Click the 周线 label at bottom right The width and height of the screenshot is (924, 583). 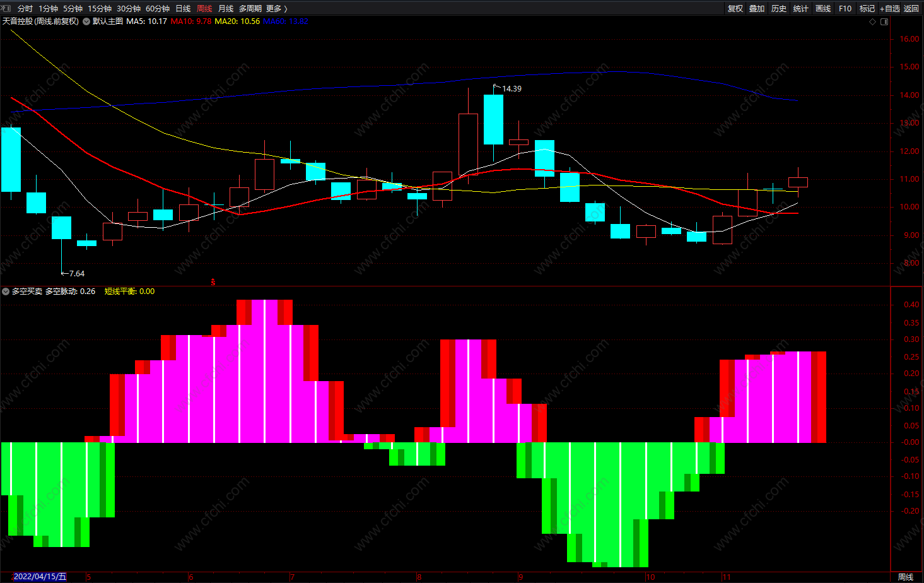(x=906, y=577)
